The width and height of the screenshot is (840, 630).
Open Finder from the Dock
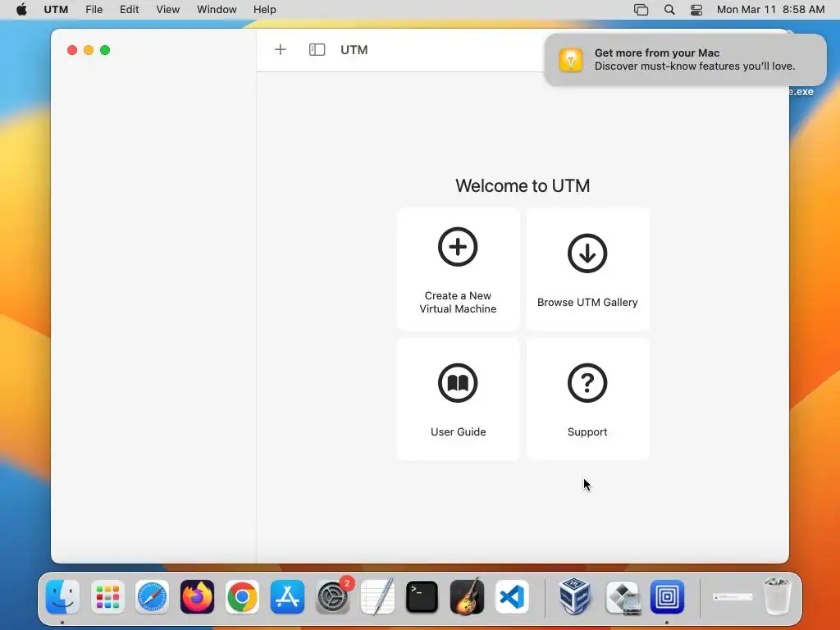[x=62, y=596]
